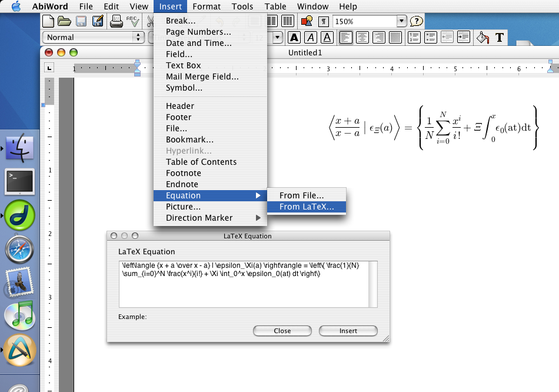Viewport: 559px width, 392px height.
Task: Create a new document from the toolbar
Action: click(x=48, y=21)
